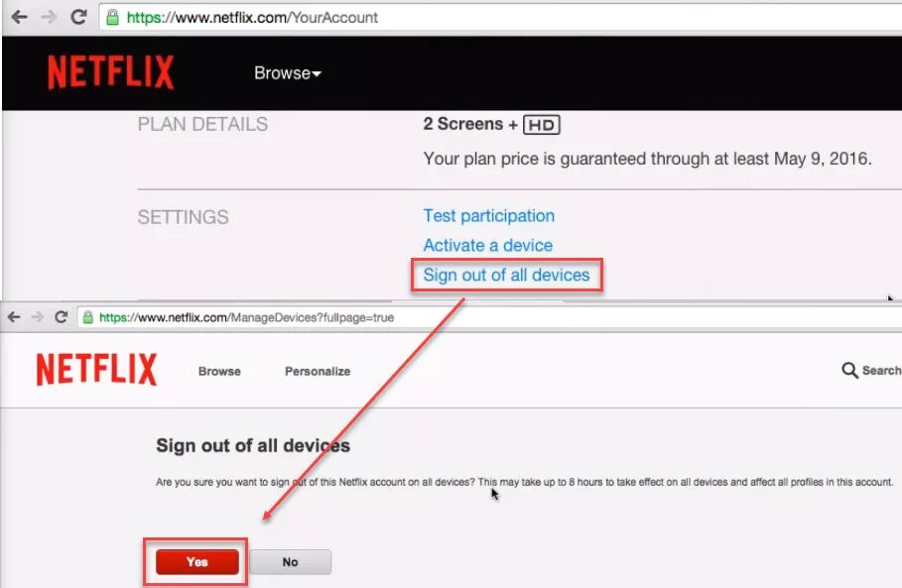
Task: Click the Netflix logo on white header
Action: coord(96,369)
